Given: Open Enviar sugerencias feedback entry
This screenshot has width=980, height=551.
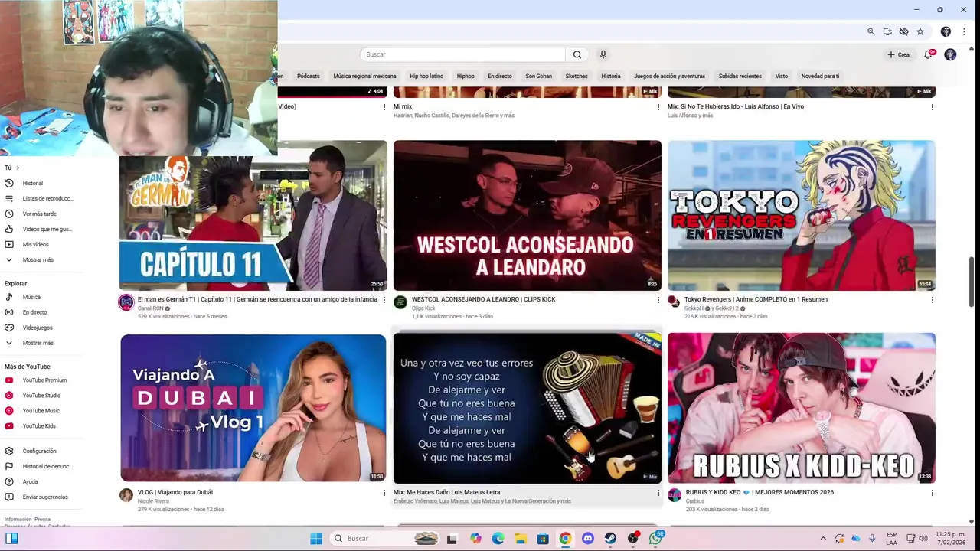Looking at the screenshot, I should [x=45, y=497].
